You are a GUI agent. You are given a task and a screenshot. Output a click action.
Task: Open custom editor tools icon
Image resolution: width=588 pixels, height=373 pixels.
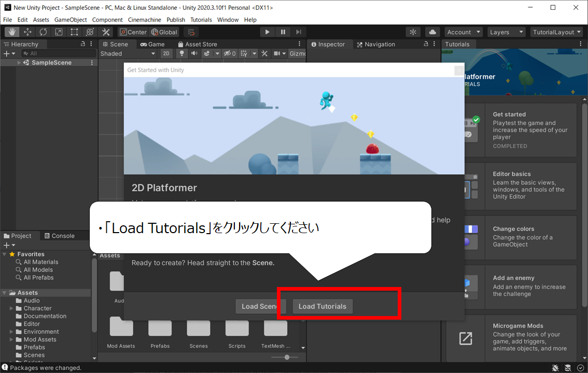(106, 32)
